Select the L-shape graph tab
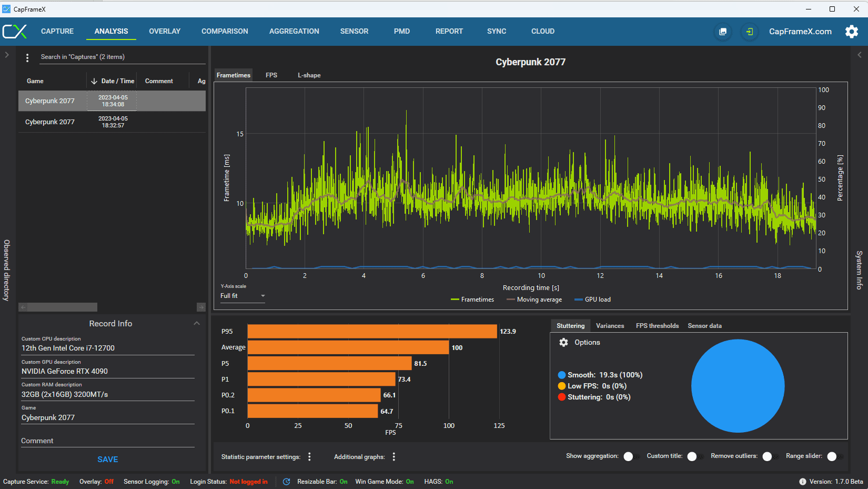 tap(309, 75)
